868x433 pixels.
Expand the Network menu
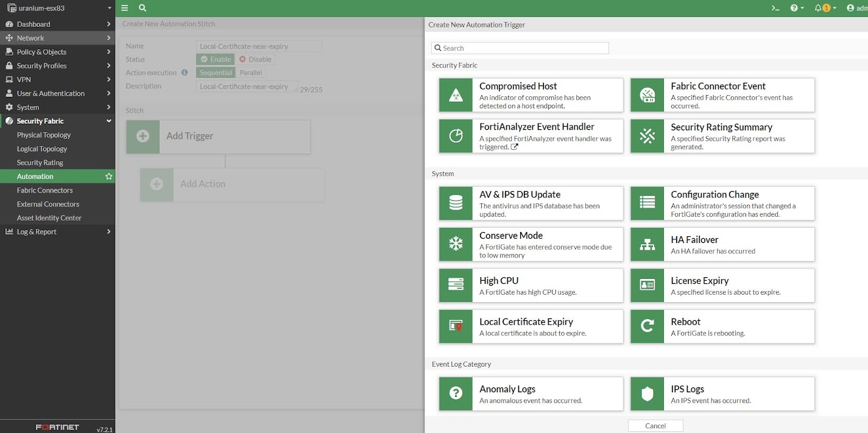point(57,38)
